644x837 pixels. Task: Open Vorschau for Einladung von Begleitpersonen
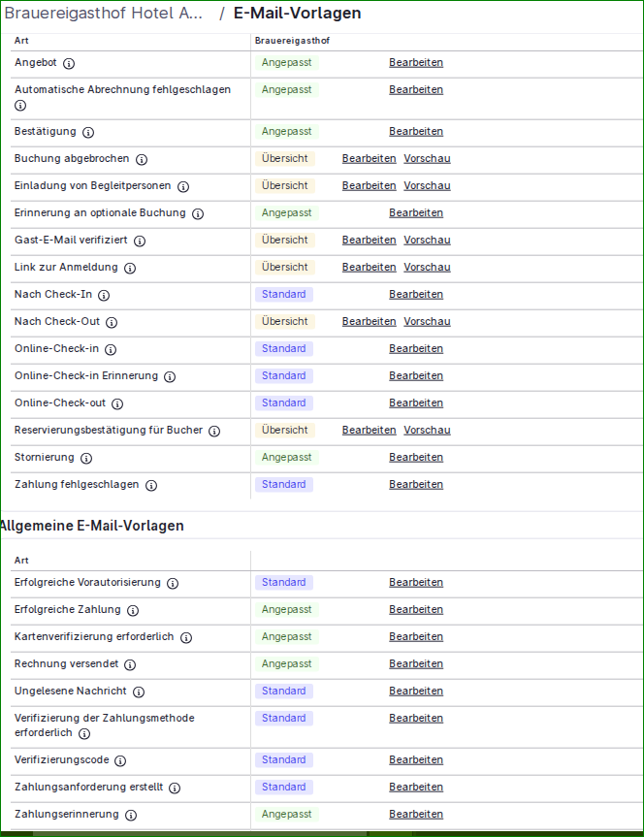[427, 186]
